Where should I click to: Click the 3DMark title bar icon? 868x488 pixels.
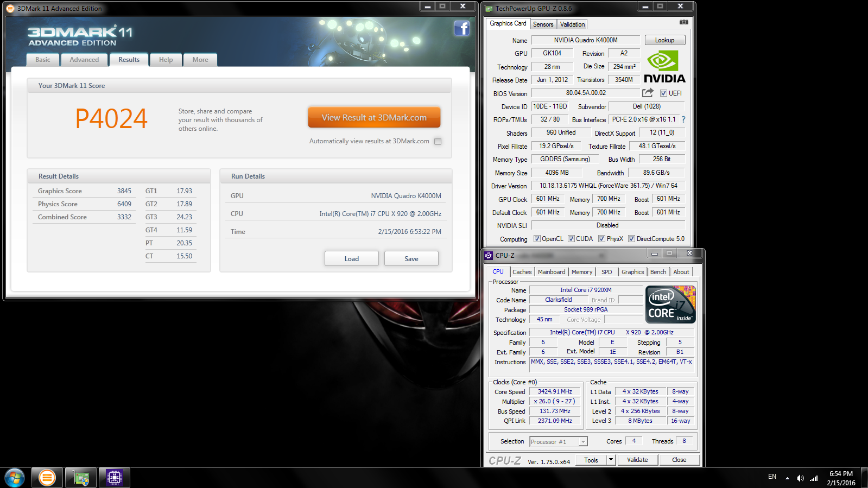(10, 8)
